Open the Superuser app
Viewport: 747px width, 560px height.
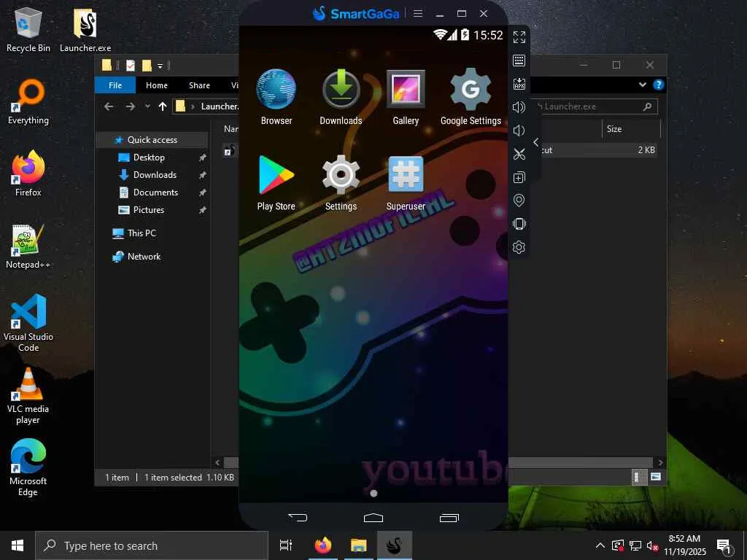[406, 183]
